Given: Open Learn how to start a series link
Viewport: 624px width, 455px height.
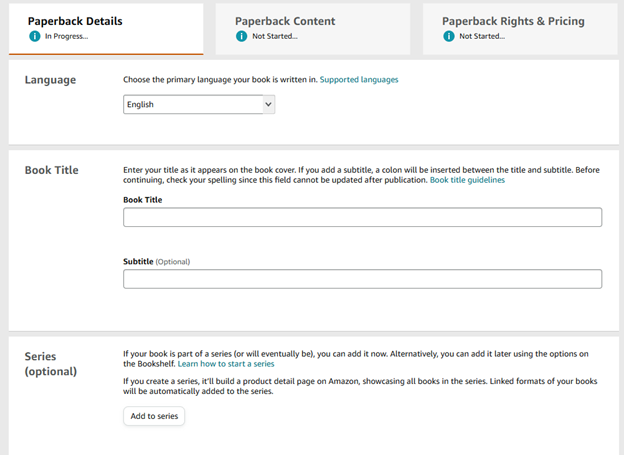Looking at the screenshot, I should point(226,364).
